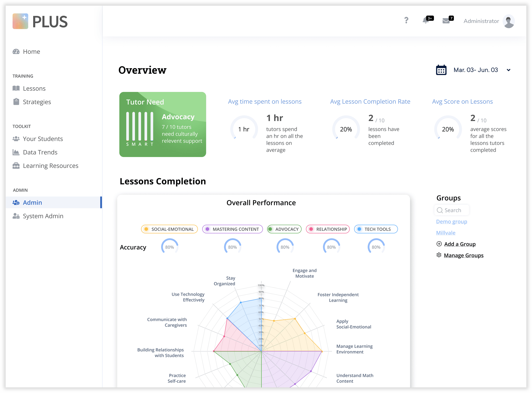
Task: Toggle the ADVOCACY legend chip
Action: 284,229
